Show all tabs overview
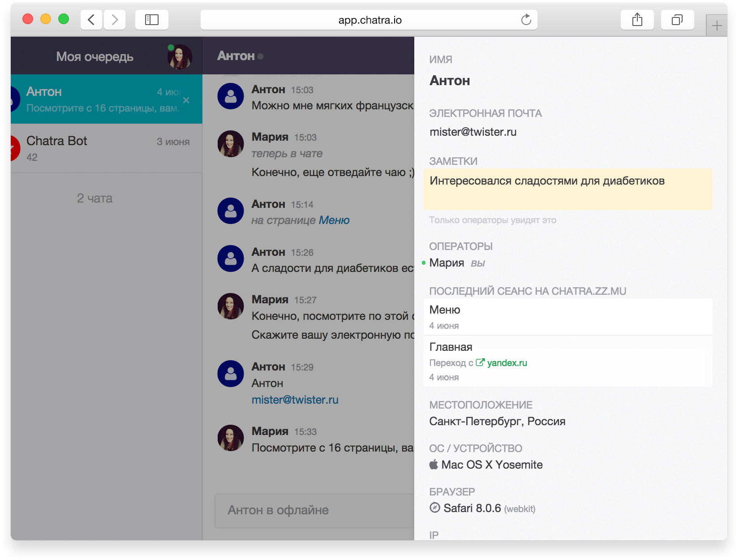The height and width of the screenshot is (560, 739). (x=677, y=20)
